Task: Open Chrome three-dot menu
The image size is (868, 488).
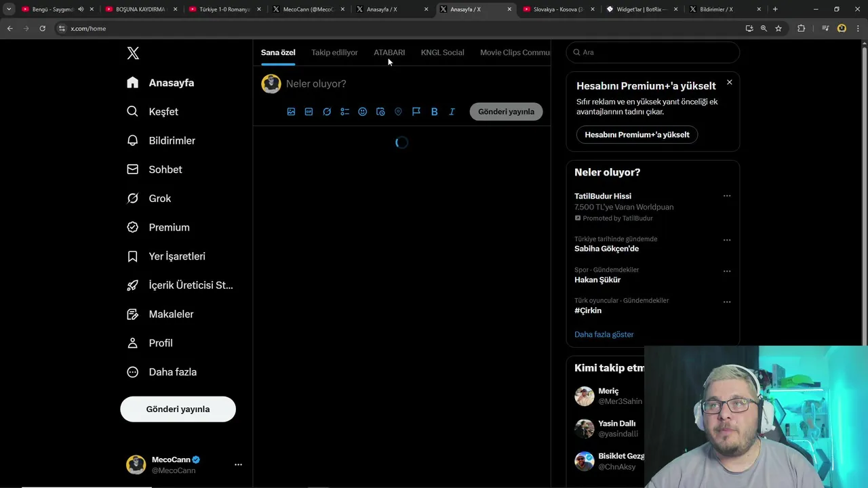Action: [859, 28]
